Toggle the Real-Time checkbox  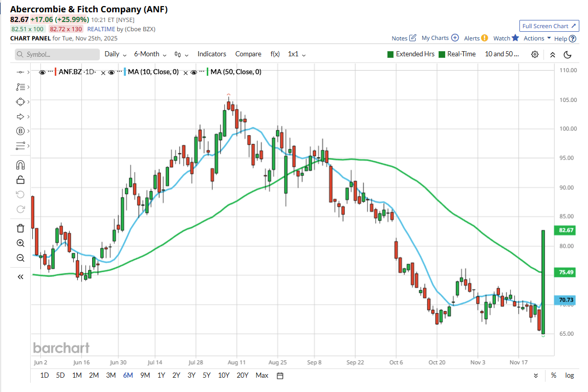click(x=442, y=54)
